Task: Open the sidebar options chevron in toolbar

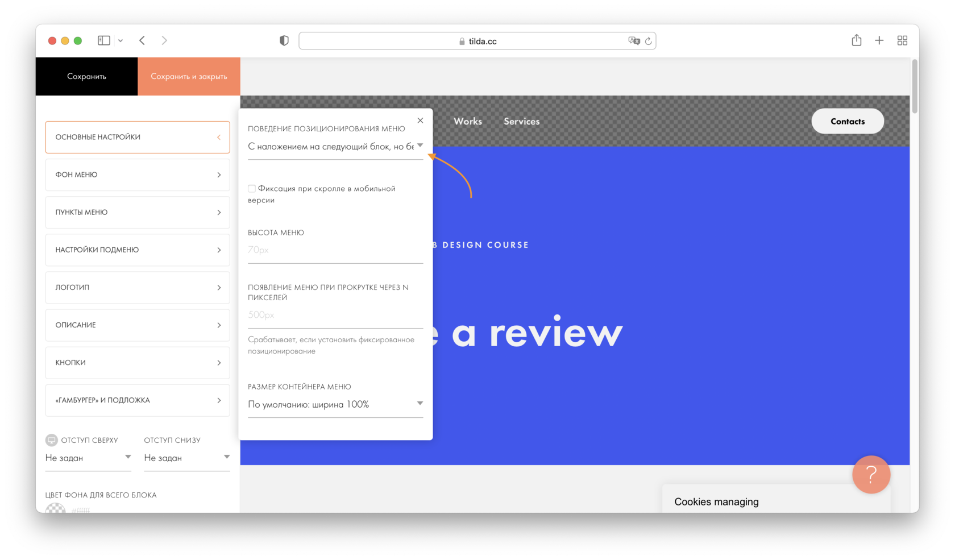Action: [121, 40]
